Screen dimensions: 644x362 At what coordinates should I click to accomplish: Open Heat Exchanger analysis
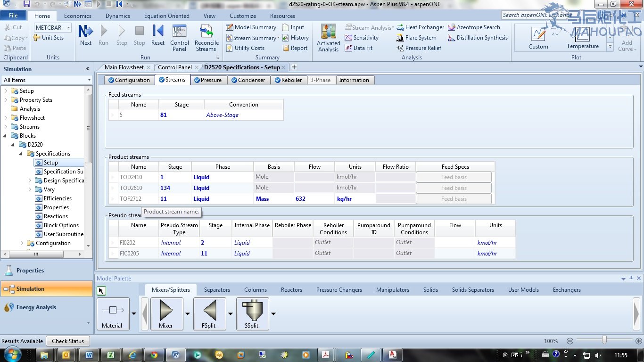[421, 27]
